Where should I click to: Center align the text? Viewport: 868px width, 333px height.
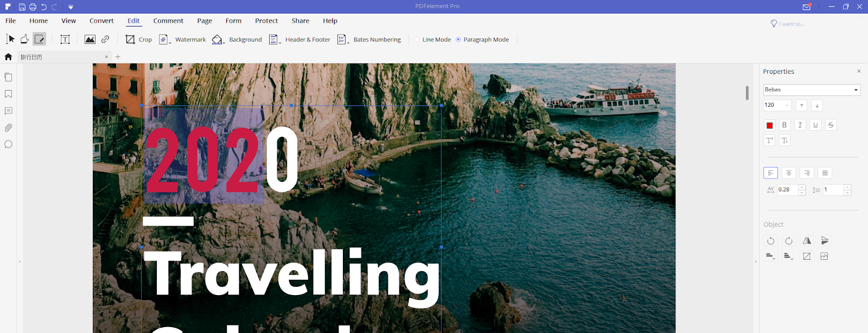tap(789, 173)
